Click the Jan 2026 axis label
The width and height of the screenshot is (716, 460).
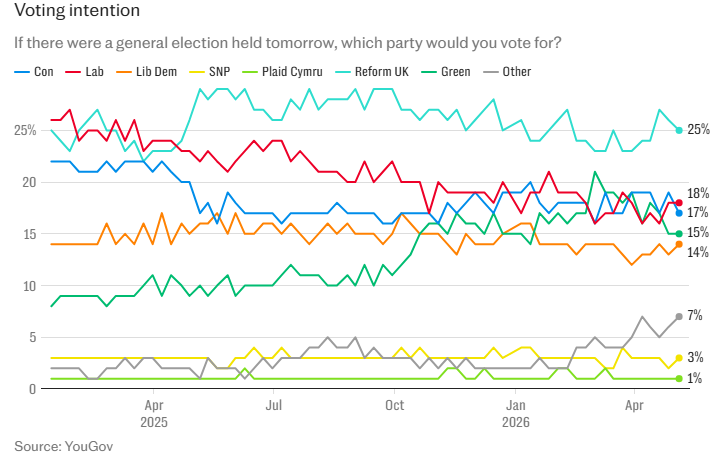click(516, 413)
